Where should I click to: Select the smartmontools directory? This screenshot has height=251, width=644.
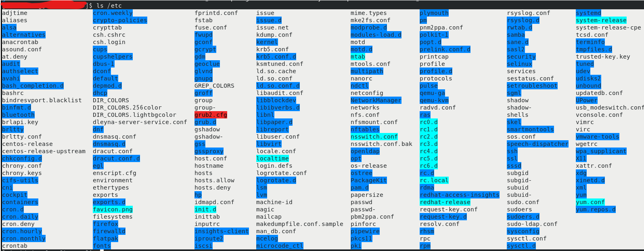pos(530,129)
